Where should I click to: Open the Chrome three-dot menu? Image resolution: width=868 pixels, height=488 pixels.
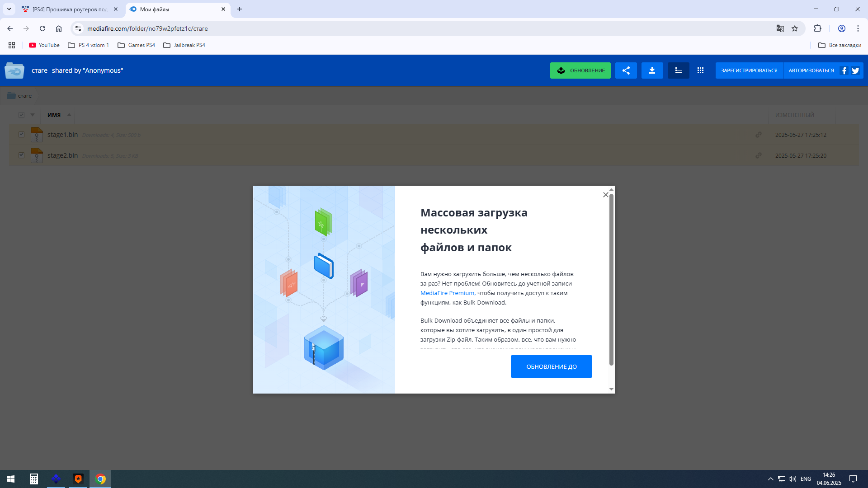coord(858,28)
